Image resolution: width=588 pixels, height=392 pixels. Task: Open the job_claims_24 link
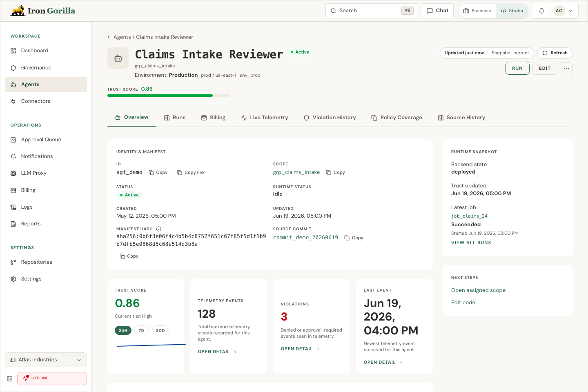click(x=469, y=216)
